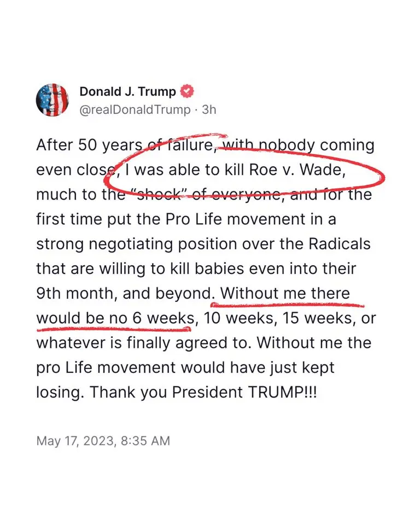Viewport: 420px width, 525px height.
Task: Click the @realDonaldTrump handle
Action: 135,110
